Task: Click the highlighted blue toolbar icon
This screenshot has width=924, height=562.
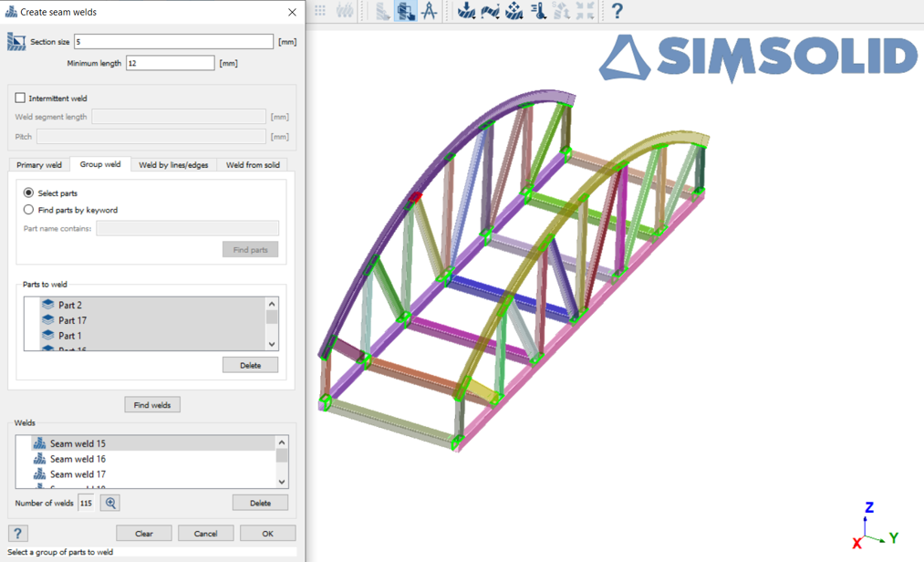Action: [x=405, y=11]
